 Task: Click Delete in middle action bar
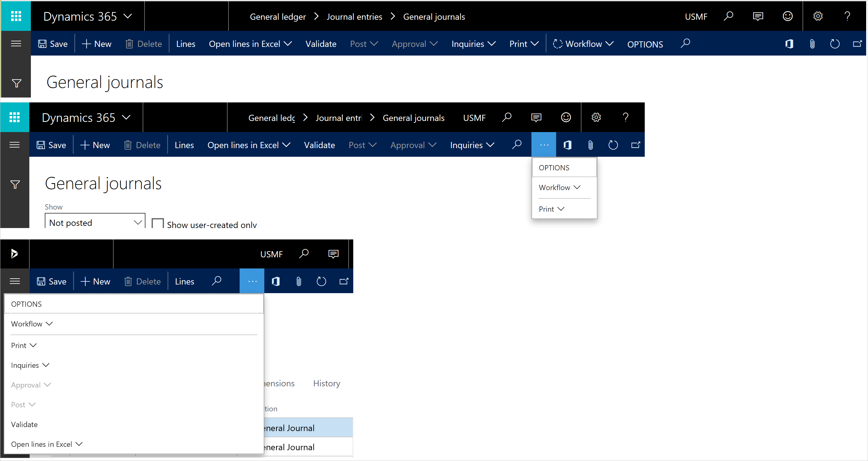(142, 145)
